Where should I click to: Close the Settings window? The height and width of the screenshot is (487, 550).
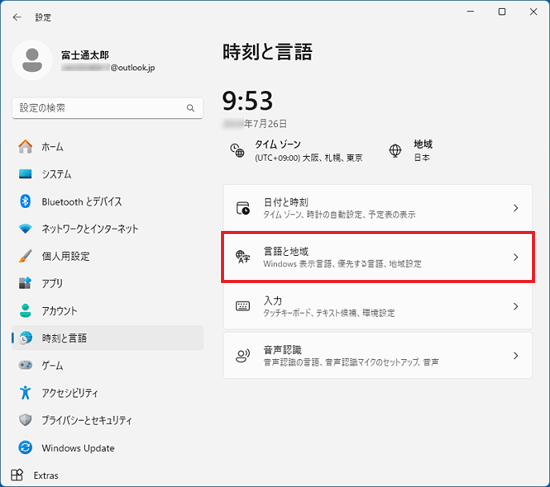pos(534,12)
